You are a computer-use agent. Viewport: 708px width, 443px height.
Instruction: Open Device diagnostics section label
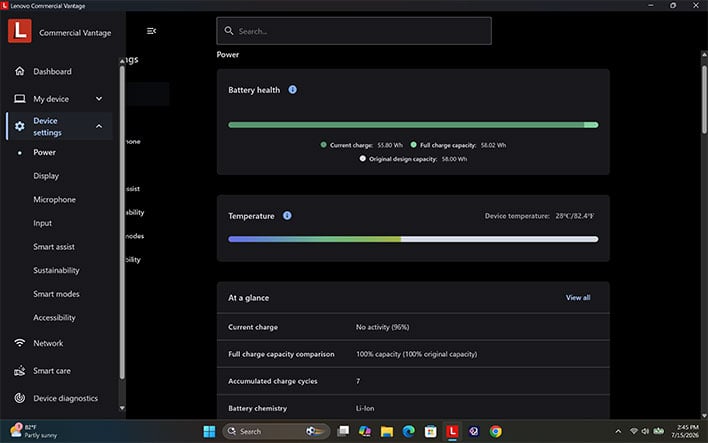coord(65,398)
